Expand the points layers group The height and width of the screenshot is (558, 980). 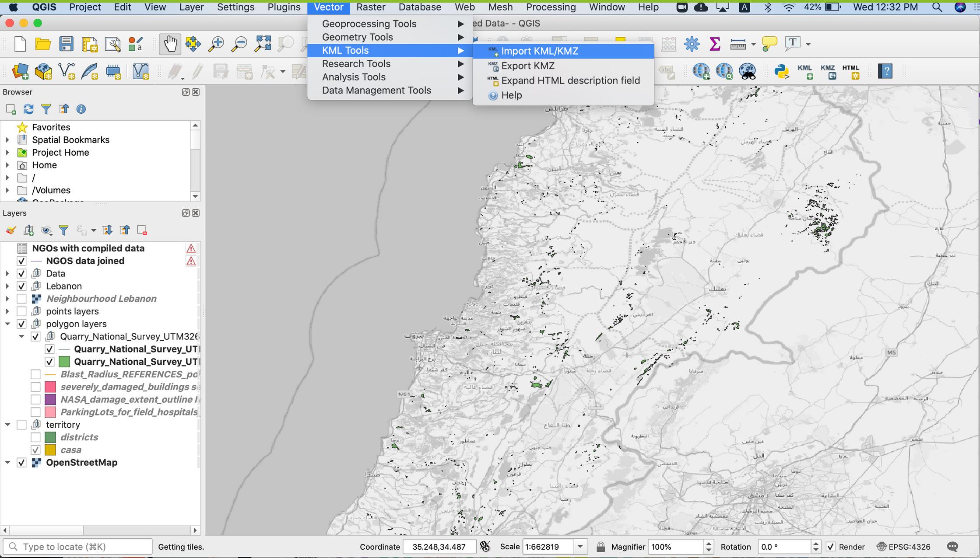click(7, 311)
